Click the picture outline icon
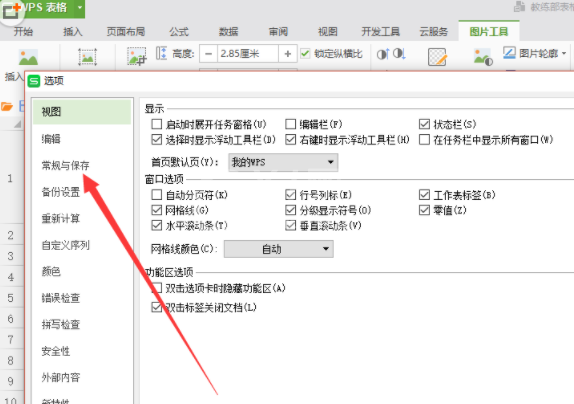574x404 pixels. tap(509, 53)
